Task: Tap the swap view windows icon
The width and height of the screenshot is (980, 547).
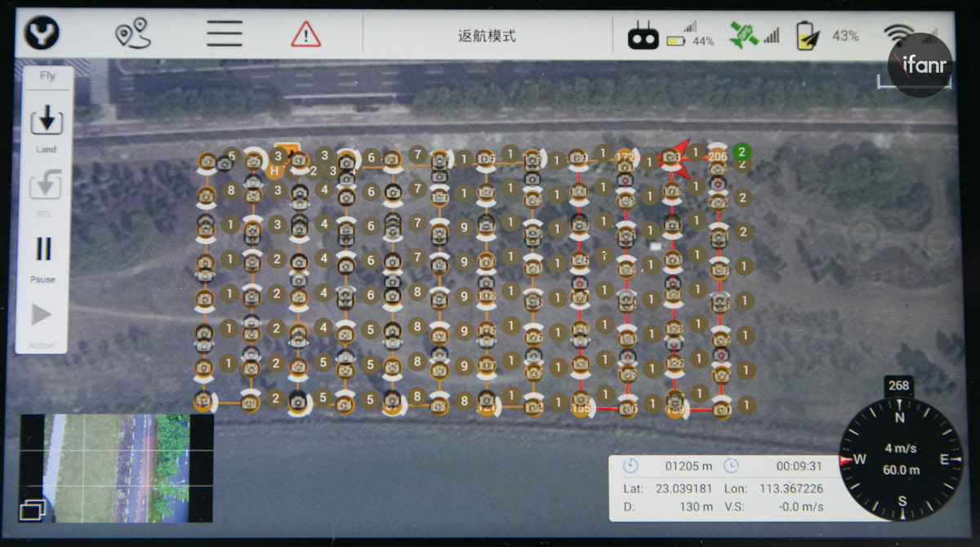Action: click(x=33, y=510)
